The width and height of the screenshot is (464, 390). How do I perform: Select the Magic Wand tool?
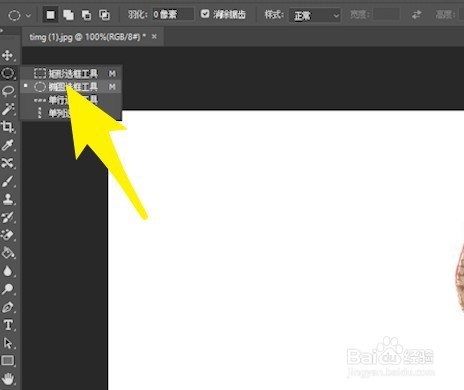click(x=8, y=109)
